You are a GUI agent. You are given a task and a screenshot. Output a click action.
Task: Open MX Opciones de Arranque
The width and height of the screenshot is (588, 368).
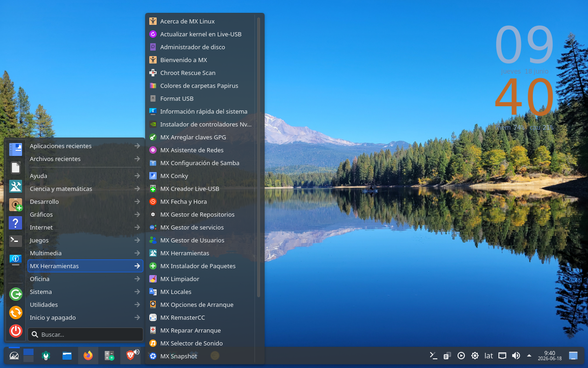[x=200, y=305]
